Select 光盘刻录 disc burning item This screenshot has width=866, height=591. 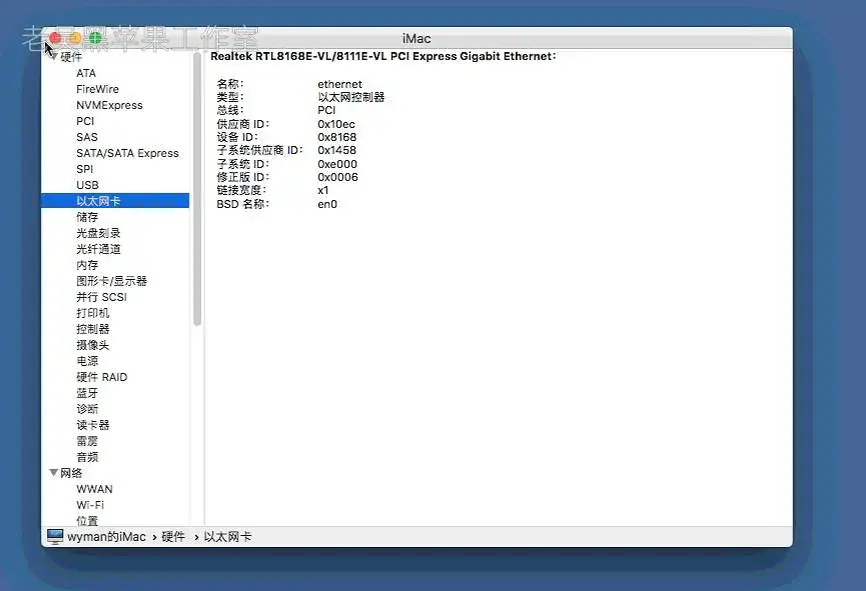[x=98, y=233]
